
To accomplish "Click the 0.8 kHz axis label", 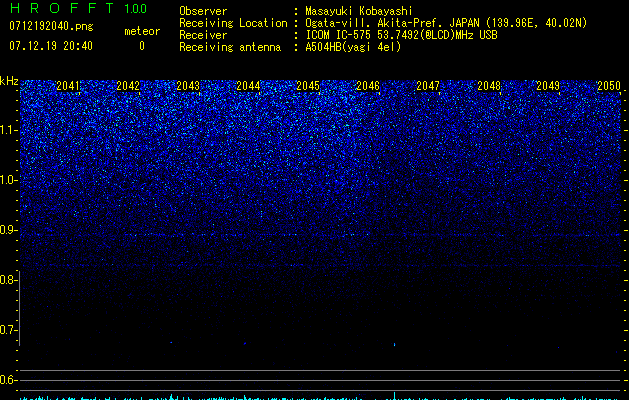I will click(7, 280).
